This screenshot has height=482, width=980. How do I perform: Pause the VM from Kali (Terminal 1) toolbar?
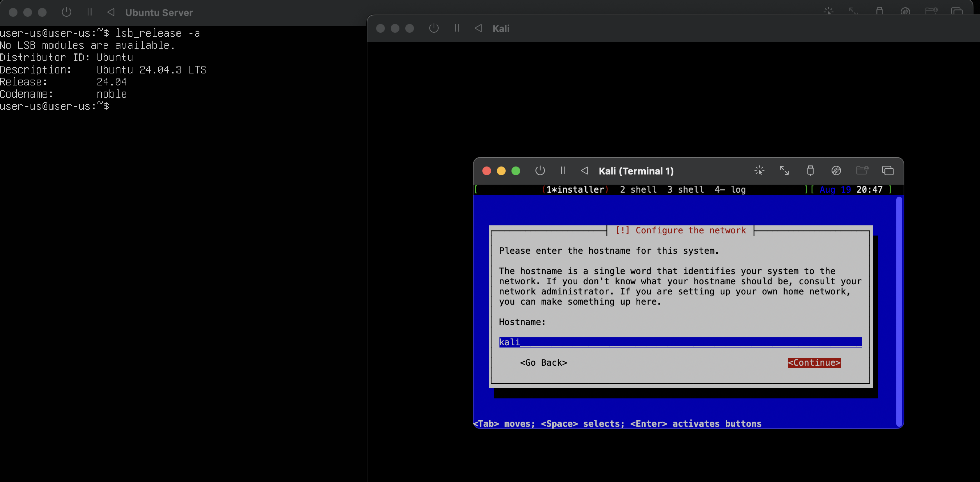click(x=563, y=171)
